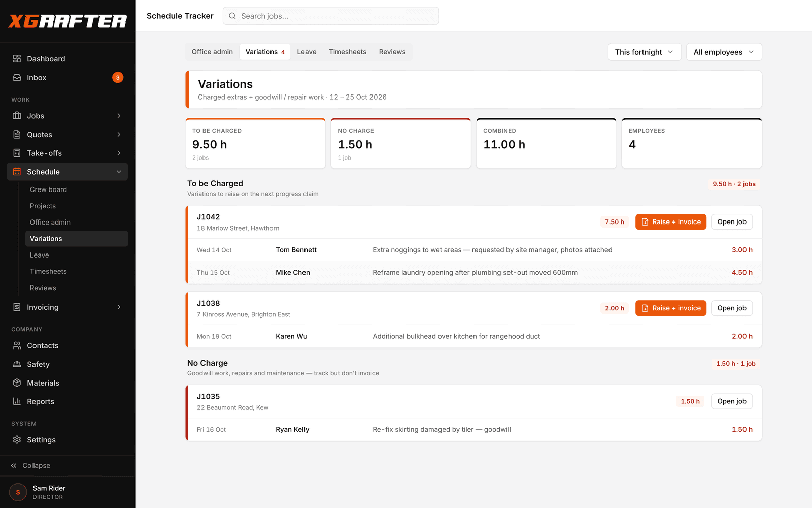Click the Jobs briefcase icon
Image resolution: width=812 pixels, height=508 pixels.
[17, 116]
